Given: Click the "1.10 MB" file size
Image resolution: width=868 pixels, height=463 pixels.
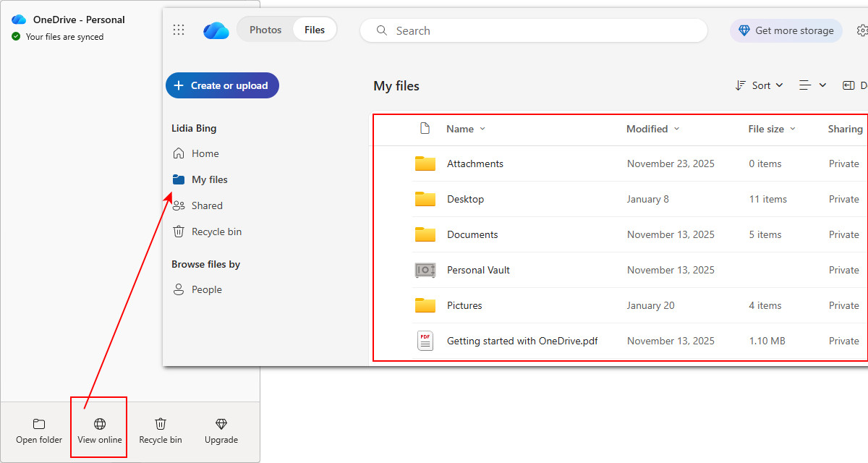Looking at the screenshot, I should (x=767, y=341).
